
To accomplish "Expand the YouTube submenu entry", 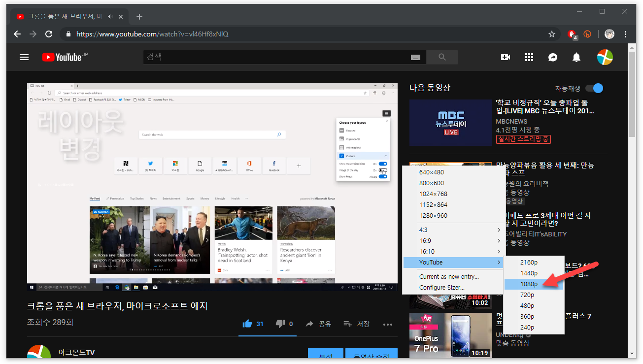I will [x=453, y=263].
